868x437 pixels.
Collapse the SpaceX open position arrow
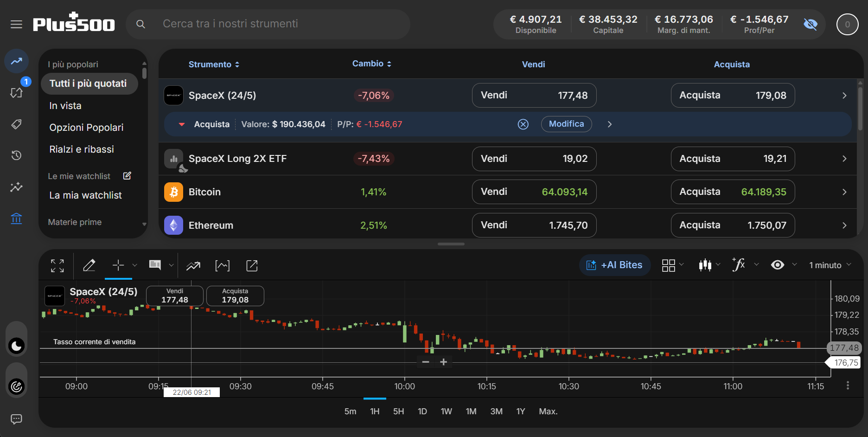(x=182, y=124)
